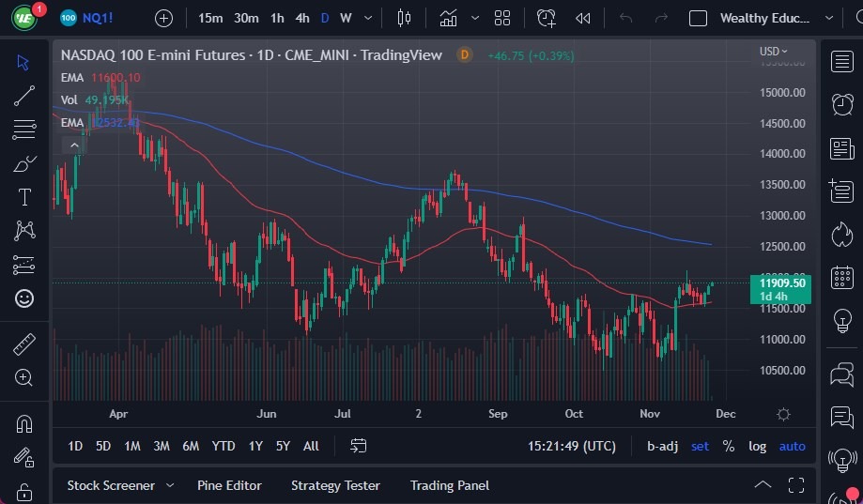Toggle log scale on price axis

click(x=757, y=446)
